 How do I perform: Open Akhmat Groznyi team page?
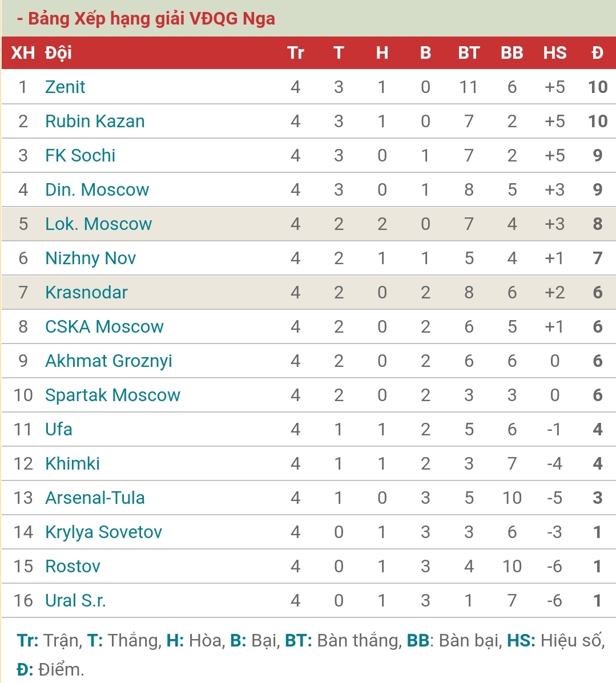[108, 361]
